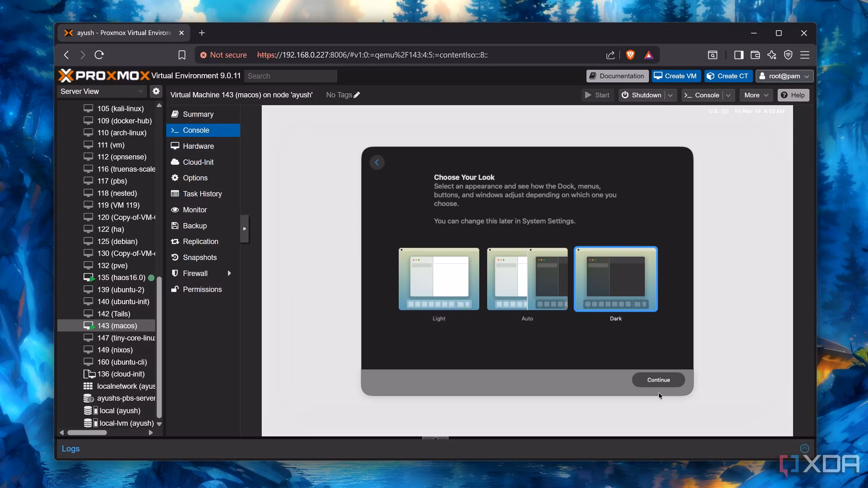The width and height of the screenshot is (868, 488).
Task: Open the Snapshots section
Action: click(203, 257)
